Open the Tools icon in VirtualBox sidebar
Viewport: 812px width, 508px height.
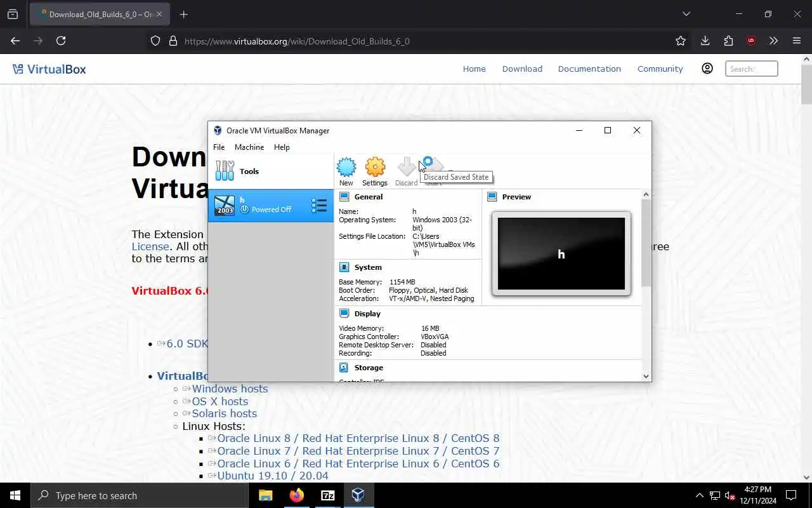225,171
